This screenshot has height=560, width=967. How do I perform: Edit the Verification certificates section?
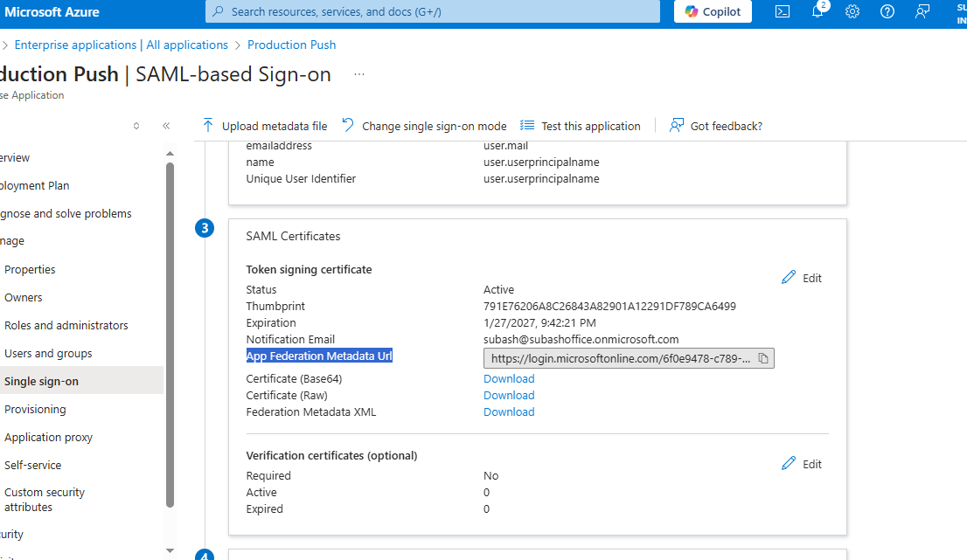pyautogui.click(x=801, y=464)
